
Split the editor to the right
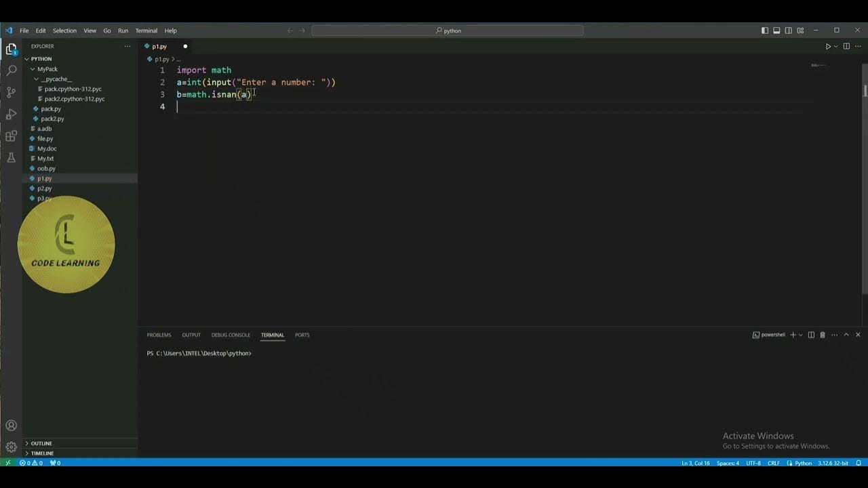(x=845, y=46)
